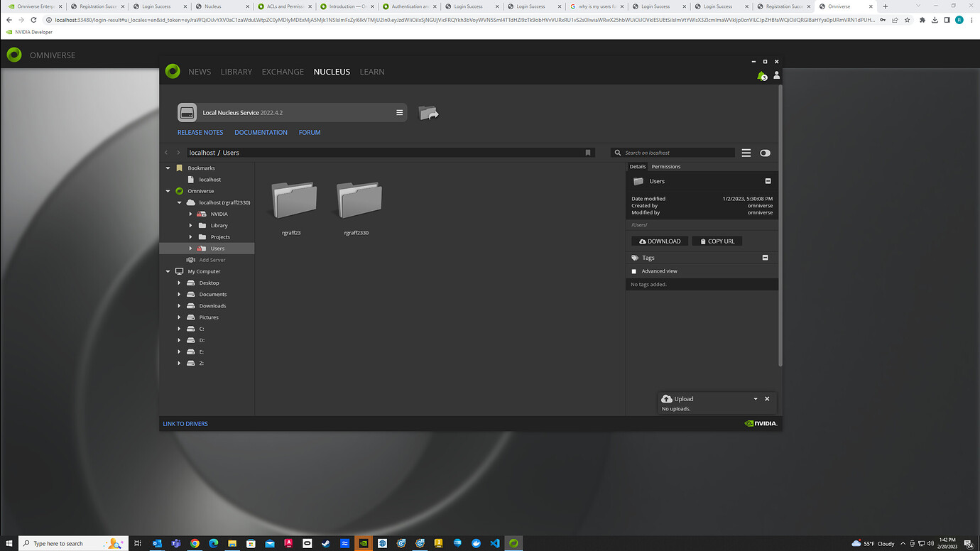Open the search on localhost field icon
Viewport: 980px width, 551px height.
(616, 153)
